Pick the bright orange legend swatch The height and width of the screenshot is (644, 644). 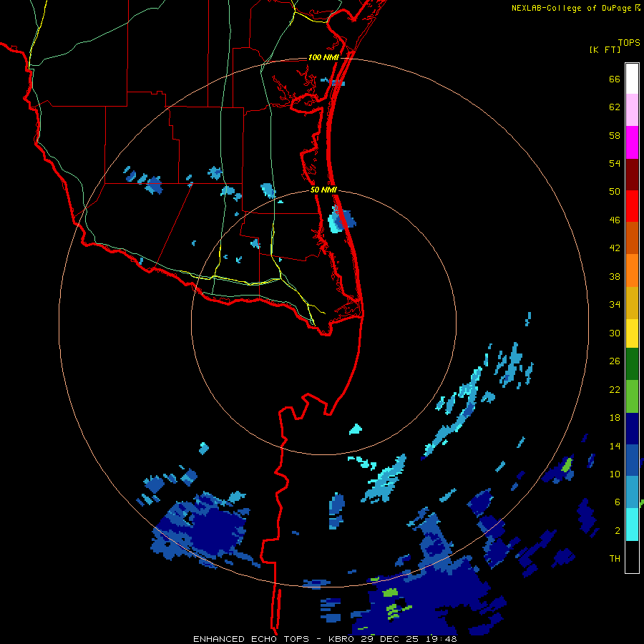point(632,270)
